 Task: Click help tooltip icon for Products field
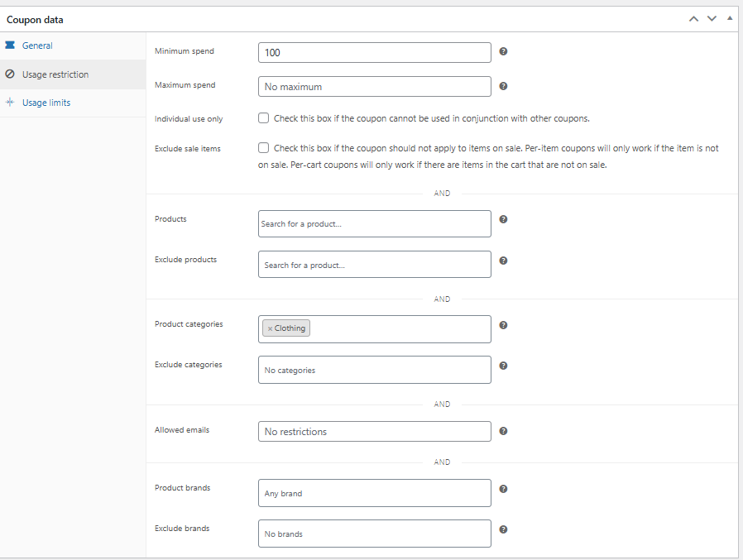pyautogui.click(x=503, y=219)
